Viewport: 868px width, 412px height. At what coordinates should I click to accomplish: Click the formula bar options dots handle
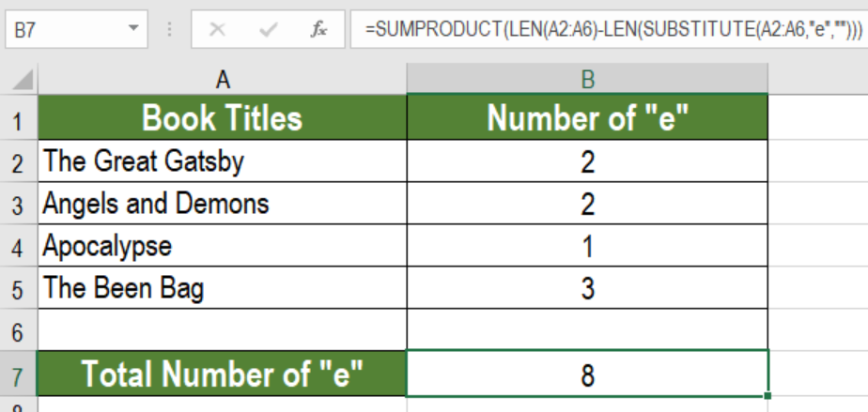click(170, 29)
